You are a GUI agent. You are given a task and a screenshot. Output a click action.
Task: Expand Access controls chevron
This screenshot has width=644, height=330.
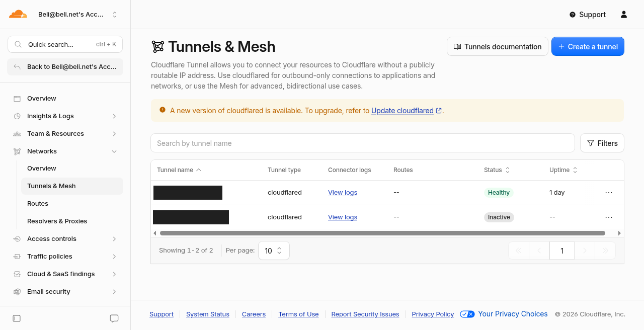[114, 239]
